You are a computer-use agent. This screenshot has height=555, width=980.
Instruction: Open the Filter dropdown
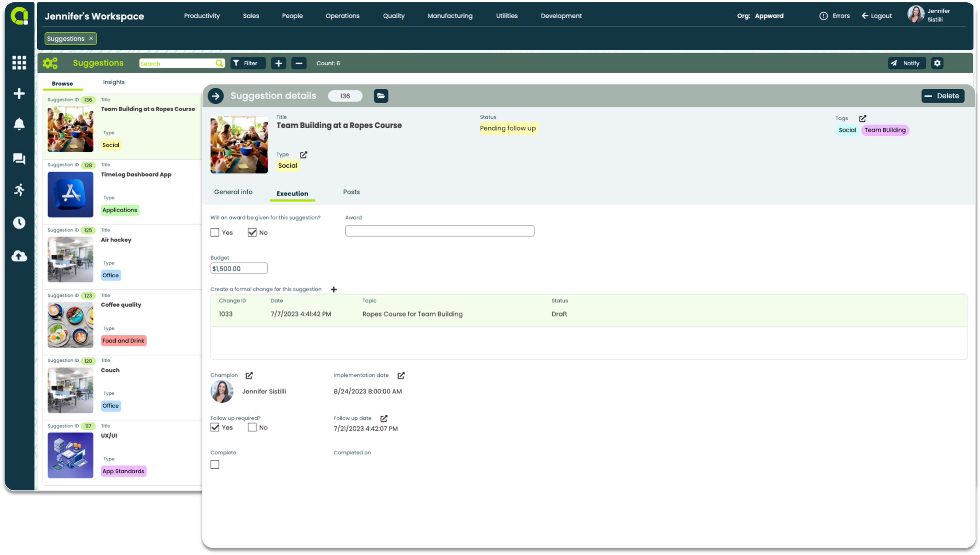(x=247, y=63)
